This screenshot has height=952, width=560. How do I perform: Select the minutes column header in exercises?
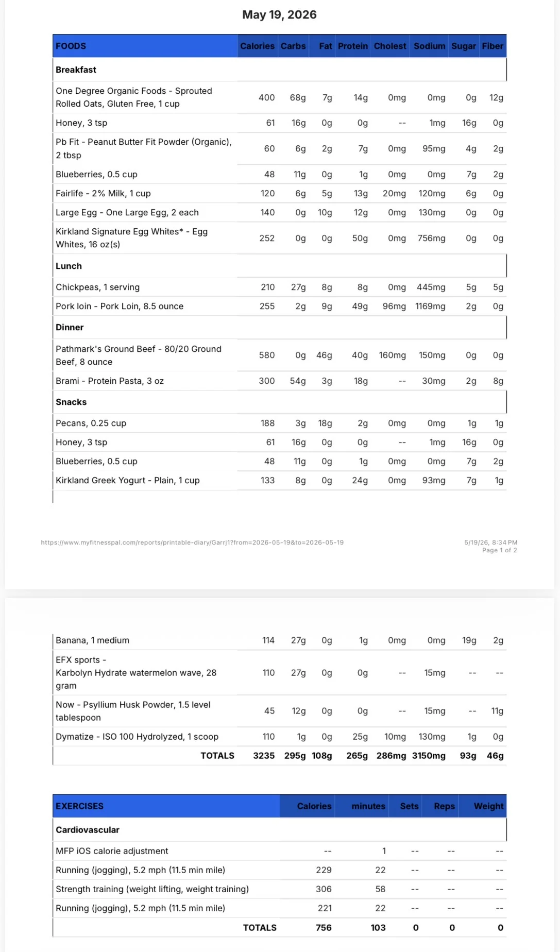(x=368, y=806)
